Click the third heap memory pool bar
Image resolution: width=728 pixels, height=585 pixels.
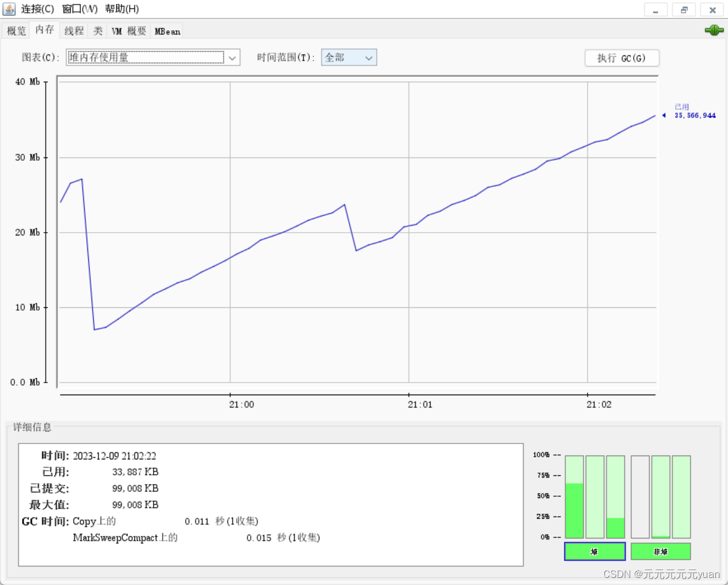point(615,497)
